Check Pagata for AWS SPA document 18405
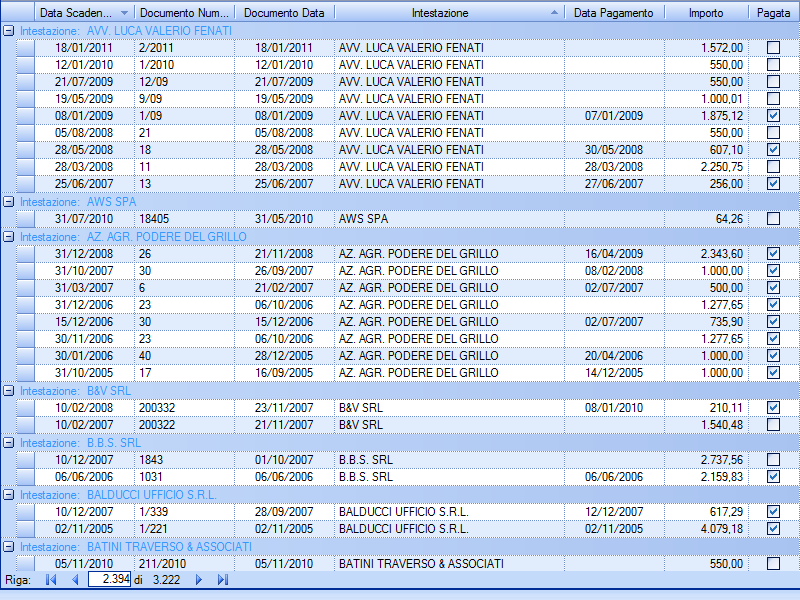This screenshot has height=600, width=800. [x=773, y=219]
